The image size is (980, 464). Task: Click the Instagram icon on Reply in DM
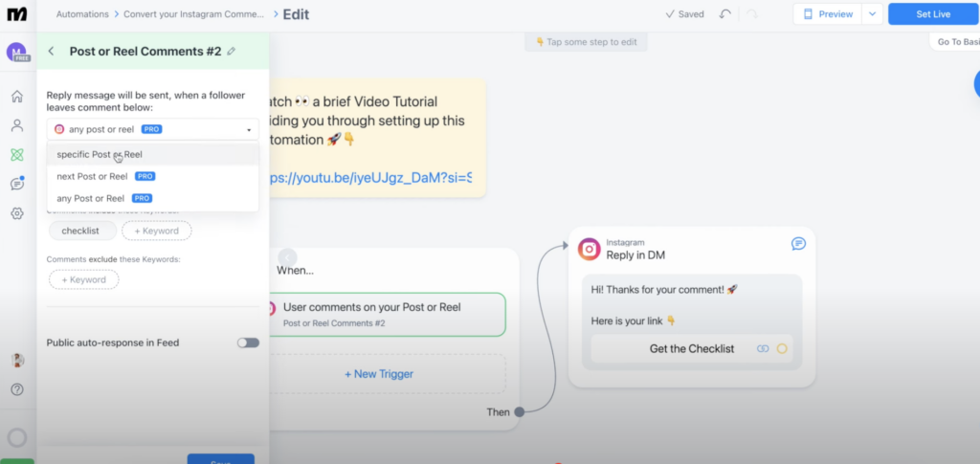tap(589, 249)
